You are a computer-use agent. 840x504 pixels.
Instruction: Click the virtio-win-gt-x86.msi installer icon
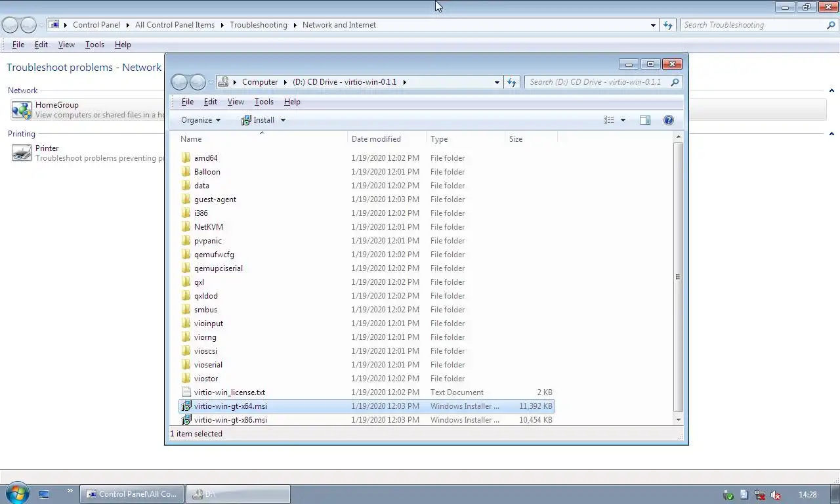pos(186,420)
